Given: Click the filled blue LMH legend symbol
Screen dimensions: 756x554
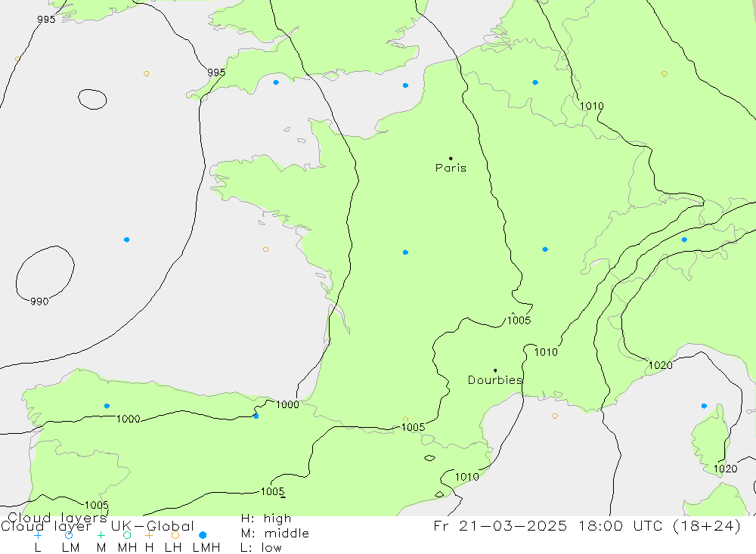Looking at the screenshot, I should tap(203, 535).
